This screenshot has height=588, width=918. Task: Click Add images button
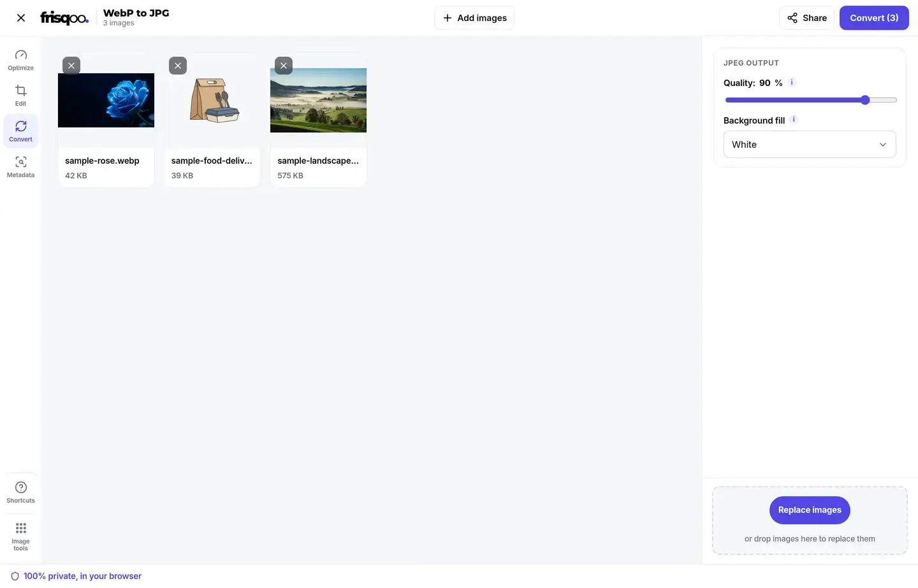474,18
